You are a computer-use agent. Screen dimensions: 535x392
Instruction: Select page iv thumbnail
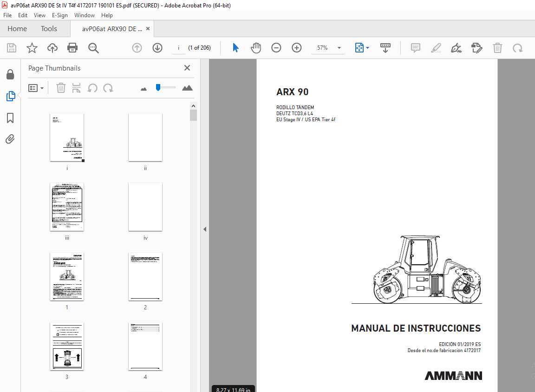(x=145, y=207)
